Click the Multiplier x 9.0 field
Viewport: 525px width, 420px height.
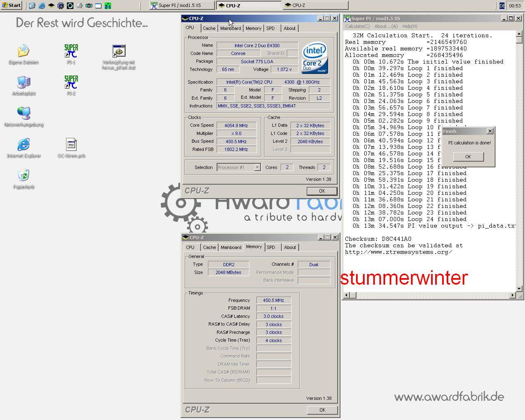[x=236, y=134]
